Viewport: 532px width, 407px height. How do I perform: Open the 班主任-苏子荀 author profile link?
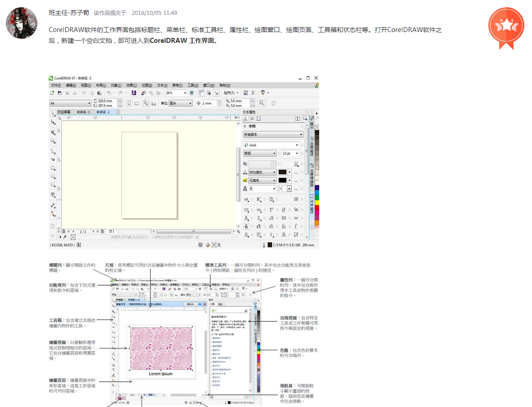pos(69,13)
